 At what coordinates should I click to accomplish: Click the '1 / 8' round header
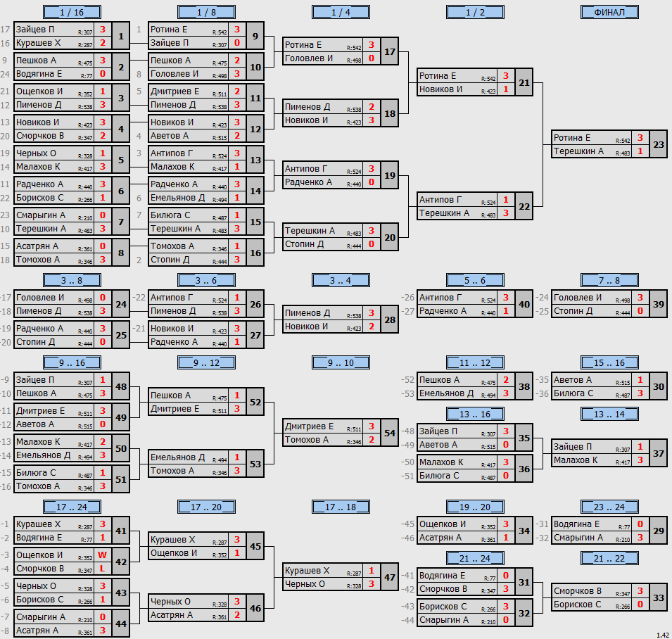206,12
